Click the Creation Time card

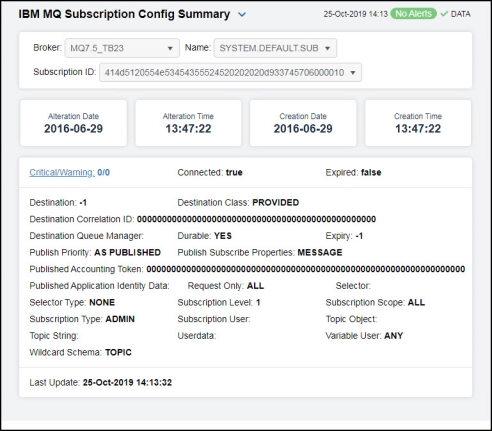tap(418, 123)
